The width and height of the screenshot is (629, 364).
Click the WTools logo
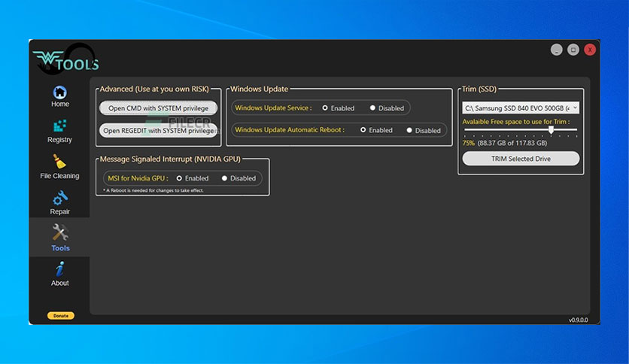tap(66, 60)
